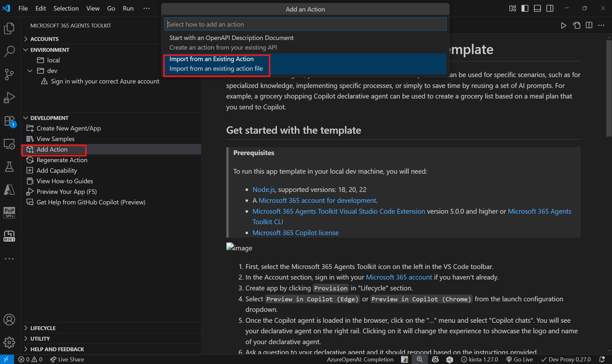Open the View menu

(93, 8)
